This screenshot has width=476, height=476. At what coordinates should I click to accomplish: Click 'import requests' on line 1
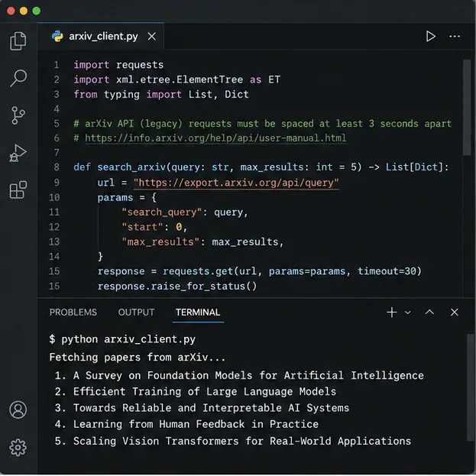pyautogui.click(x=118, y=65)
